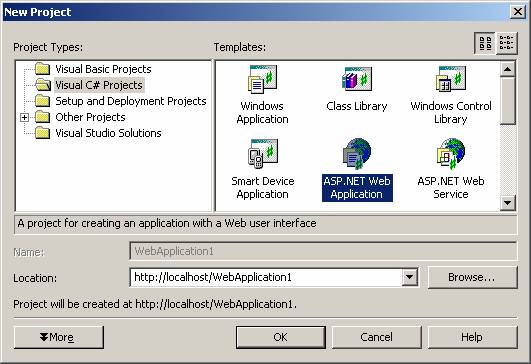Select the ASP.NET Web Application template icon
Image resolution: width=531 pixels, height=364 pixels.
(x=357, y=154)
